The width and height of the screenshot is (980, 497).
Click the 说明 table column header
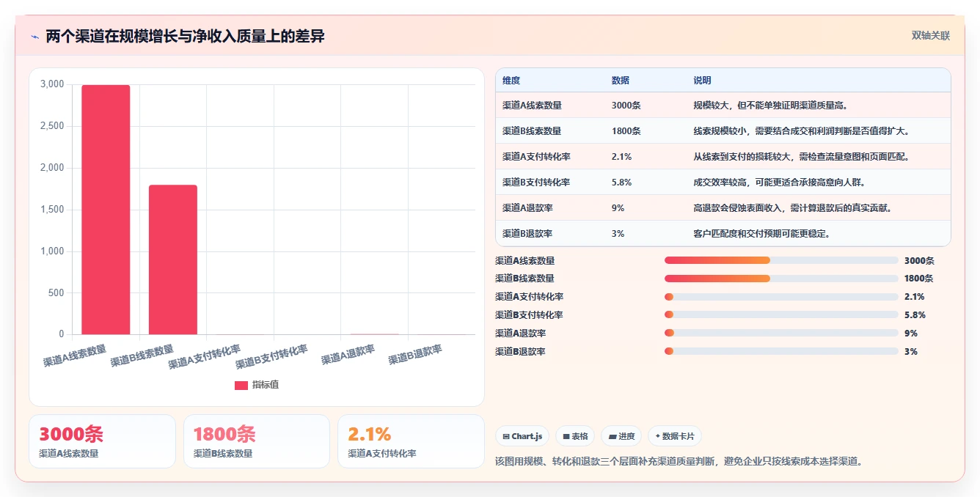click(x=703, y=81)
